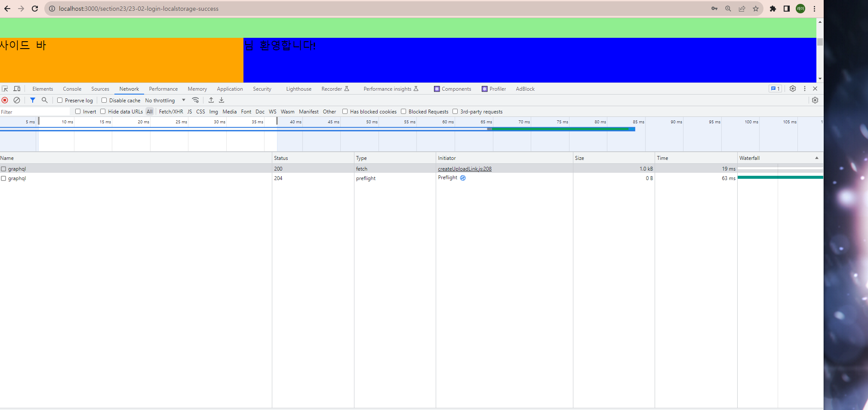Viewport: 868px width, 410px height.
Task: Enable the Preserve log checkbox
Action: 60,100
